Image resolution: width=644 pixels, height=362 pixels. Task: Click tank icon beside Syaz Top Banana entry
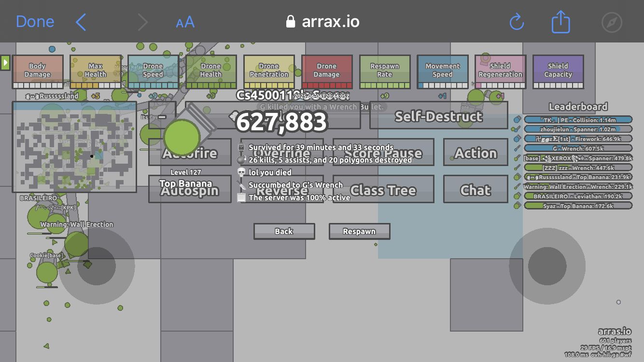point(517,206)
